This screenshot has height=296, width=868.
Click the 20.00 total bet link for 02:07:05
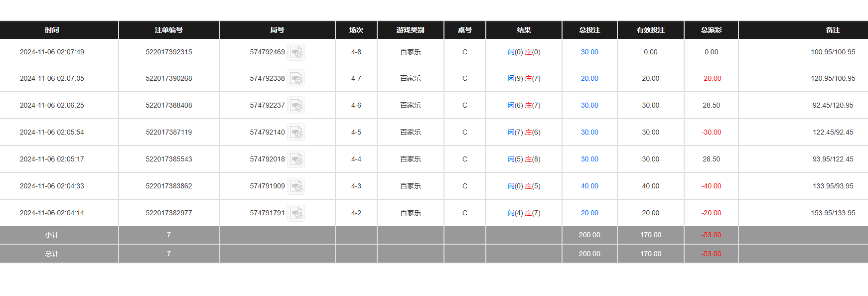589,78
